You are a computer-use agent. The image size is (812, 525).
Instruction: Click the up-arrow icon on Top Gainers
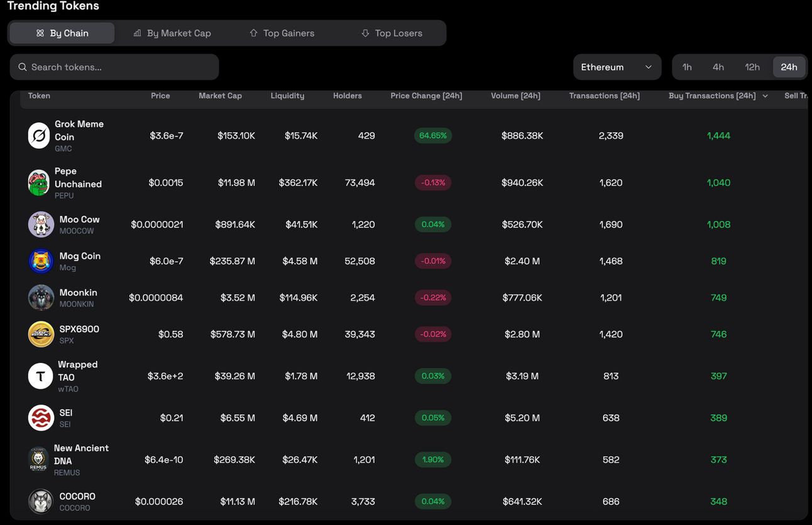(254, 33)
